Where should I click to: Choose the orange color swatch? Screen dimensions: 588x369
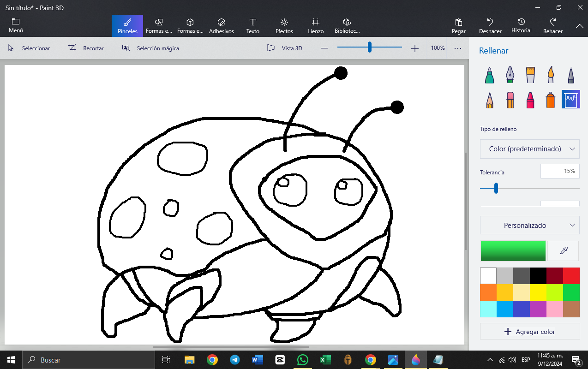point(488,292)
